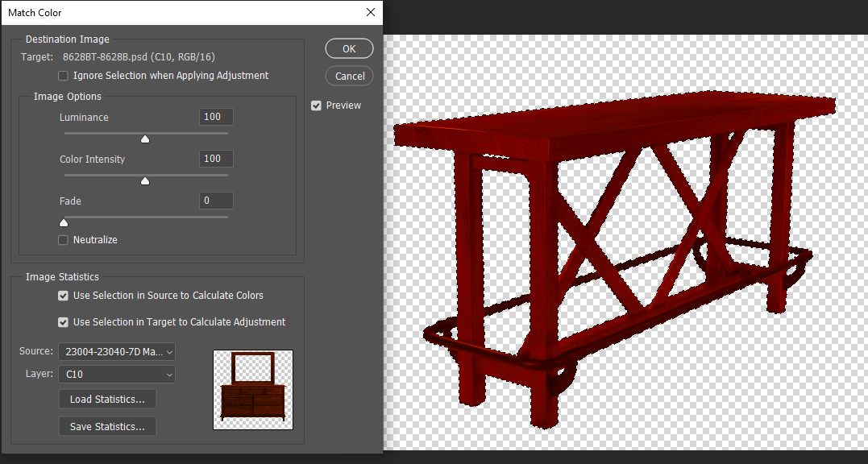Open the Source image dropdown

tap(116, 351)
